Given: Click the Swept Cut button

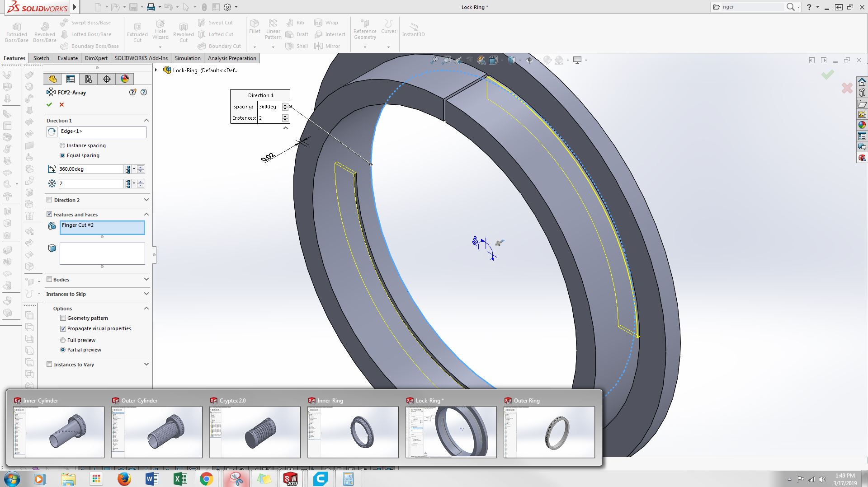Looking at the screenshot, I should 216,23.
